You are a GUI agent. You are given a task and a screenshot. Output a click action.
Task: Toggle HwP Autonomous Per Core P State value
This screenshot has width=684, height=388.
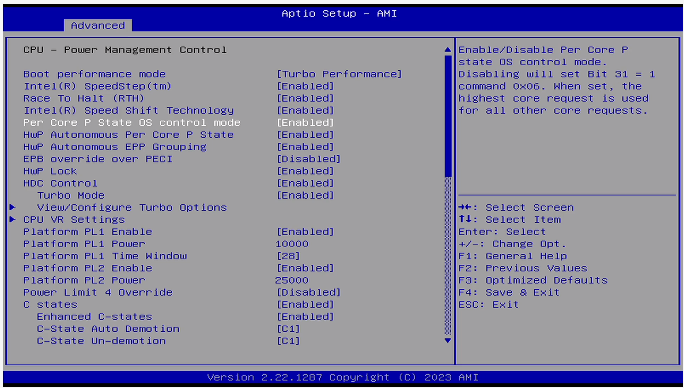click(x=305, y=134)
